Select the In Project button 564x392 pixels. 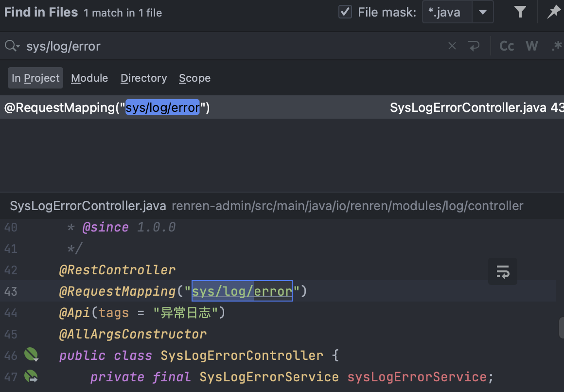click(x=35, y=78)
